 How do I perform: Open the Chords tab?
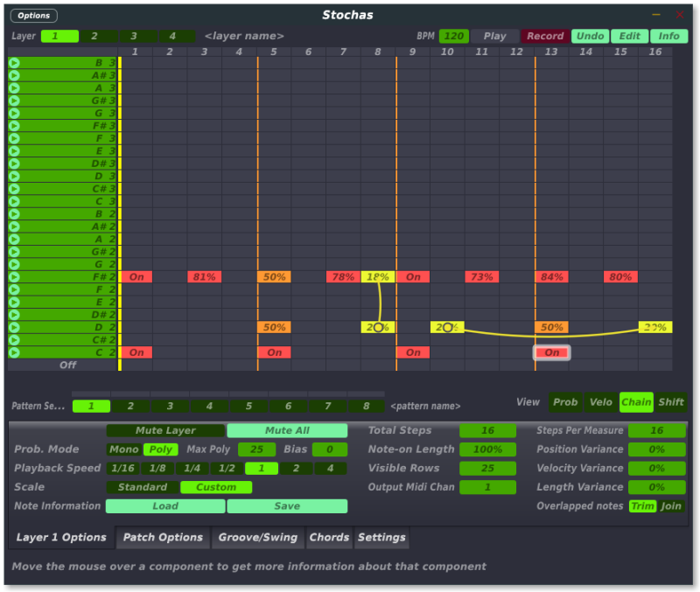tap(329, 537)
